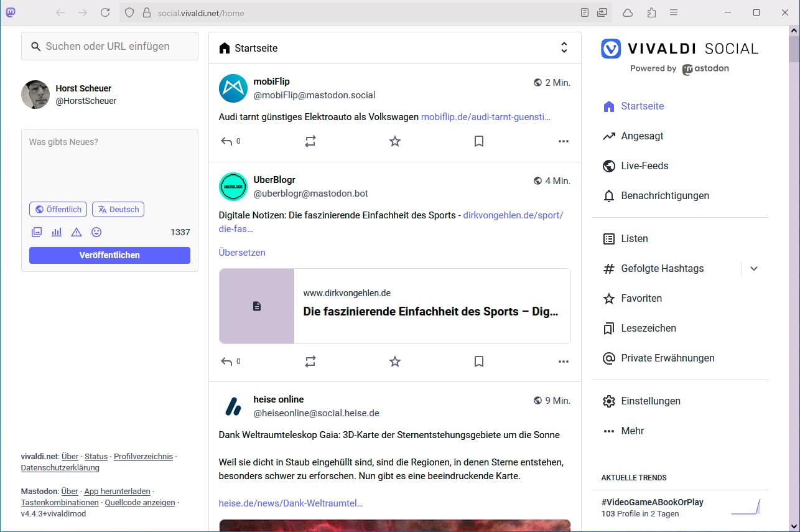The height and width of the screenshot is (532, 800).
Task: Change post language from Deutsch
Action: [x=118, y=209]
